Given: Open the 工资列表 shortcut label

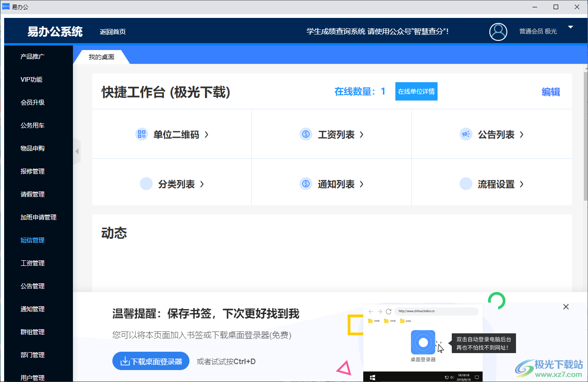Looking at the screenshot, I should tap(336, 135).
